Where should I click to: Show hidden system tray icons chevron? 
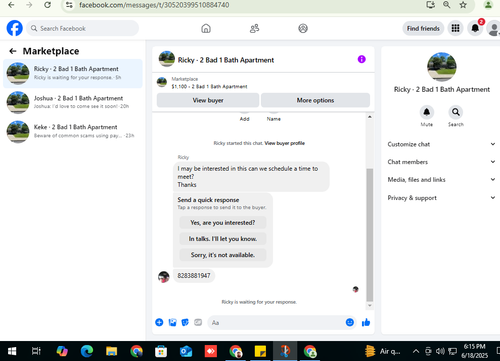416,351
